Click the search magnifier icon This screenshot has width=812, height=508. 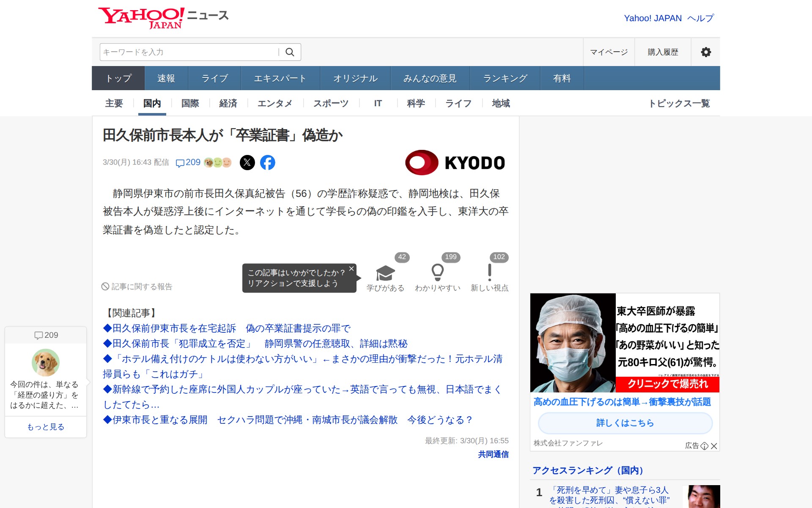pos(290,52)
